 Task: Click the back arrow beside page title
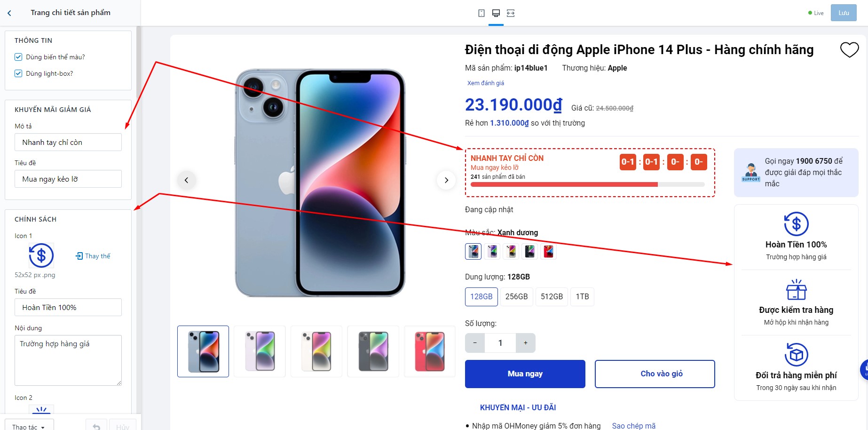click(x=9, y=13)
